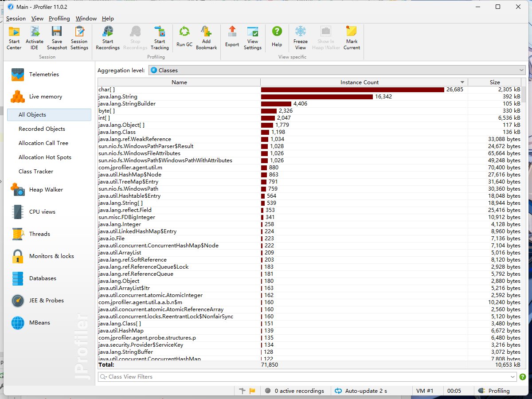Select the java.lang.ref.WeakReference row
The height and width of the screenshot is (399, 532).
309,139
